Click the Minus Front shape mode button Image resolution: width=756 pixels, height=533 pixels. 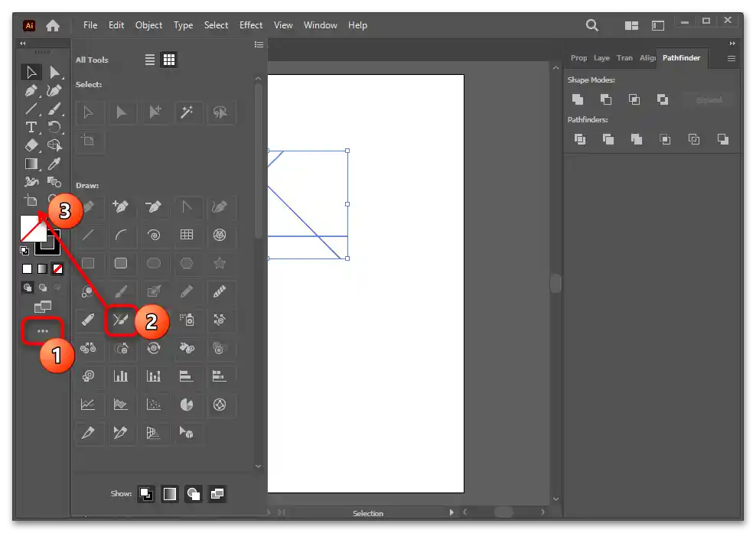[606, 99]
